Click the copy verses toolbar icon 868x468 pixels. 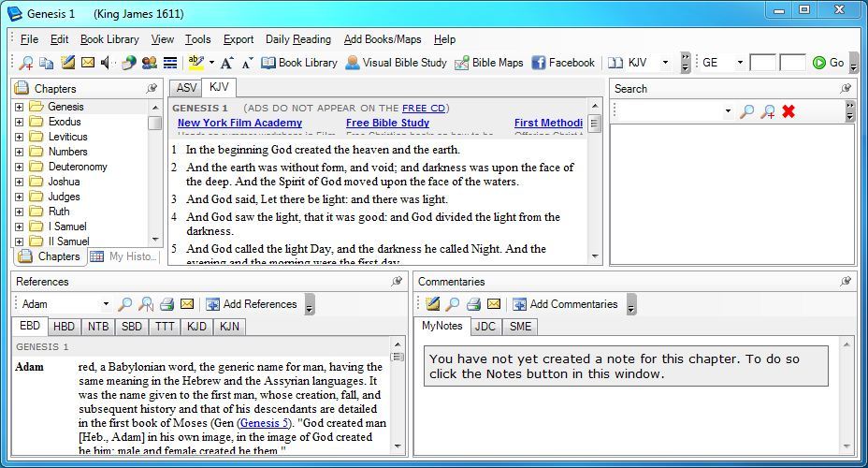47,63
